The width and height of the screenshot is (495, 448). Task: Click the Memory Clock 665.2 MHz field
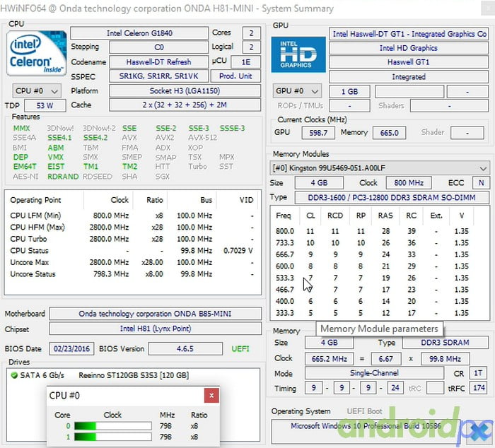[x=330, y=359]
